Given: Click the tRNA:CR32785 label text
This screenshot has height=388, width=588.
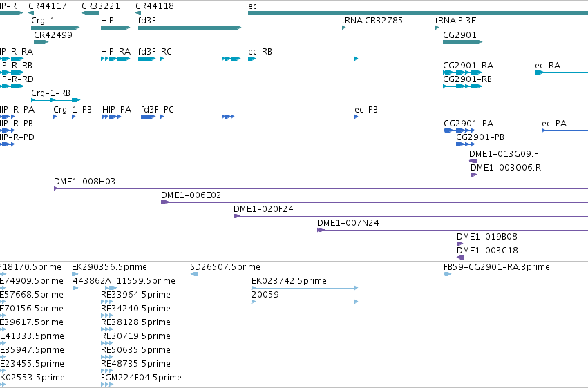Looking at the screenshot, I should point(372,21).
